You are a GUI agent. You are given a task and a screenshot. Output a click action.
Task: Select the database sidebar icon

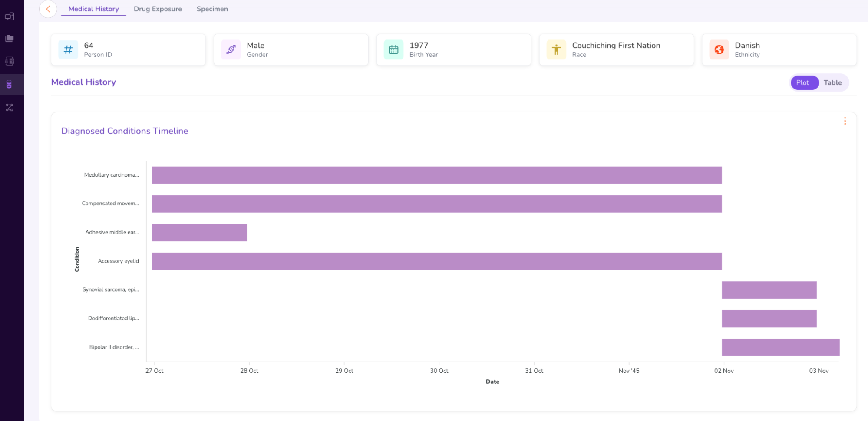9,84
